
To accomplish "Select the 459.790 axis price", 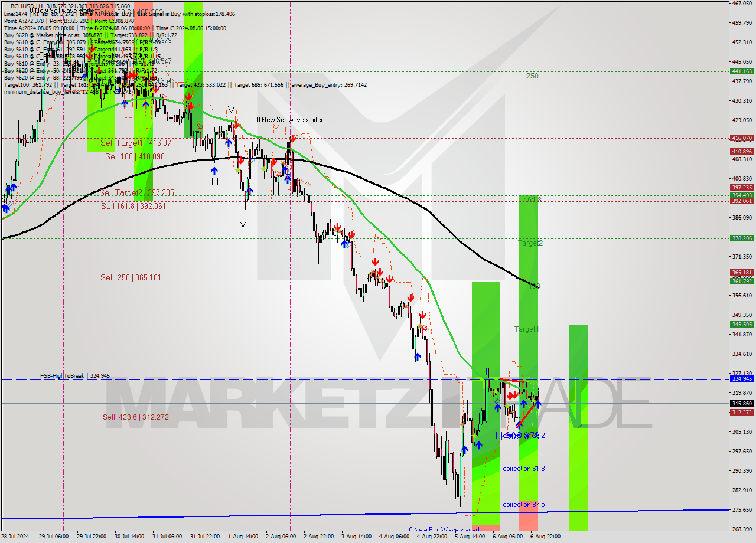I will click(742, 23).
